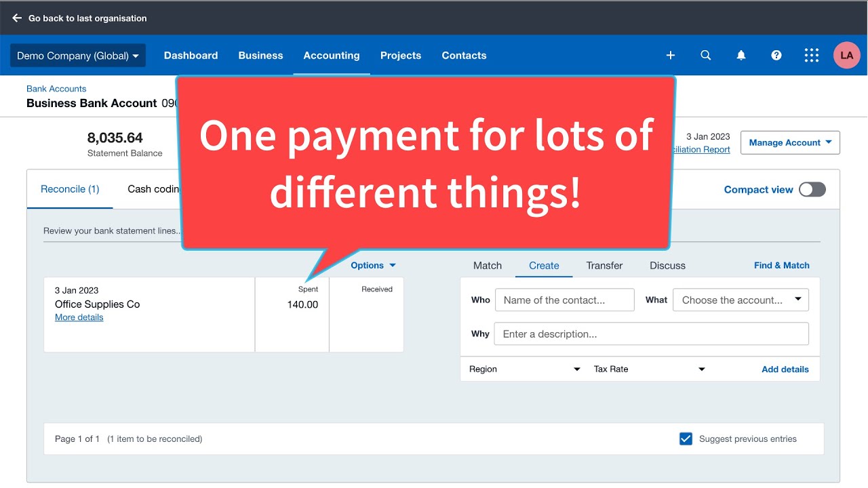Click the Add details link

(x=785, y=369)
